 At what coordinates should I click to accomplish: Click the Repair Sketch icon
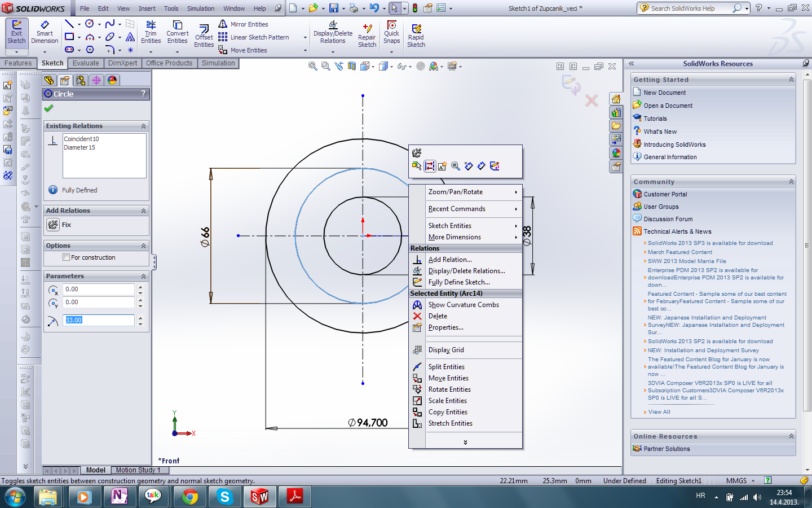(x=367, y=36)
